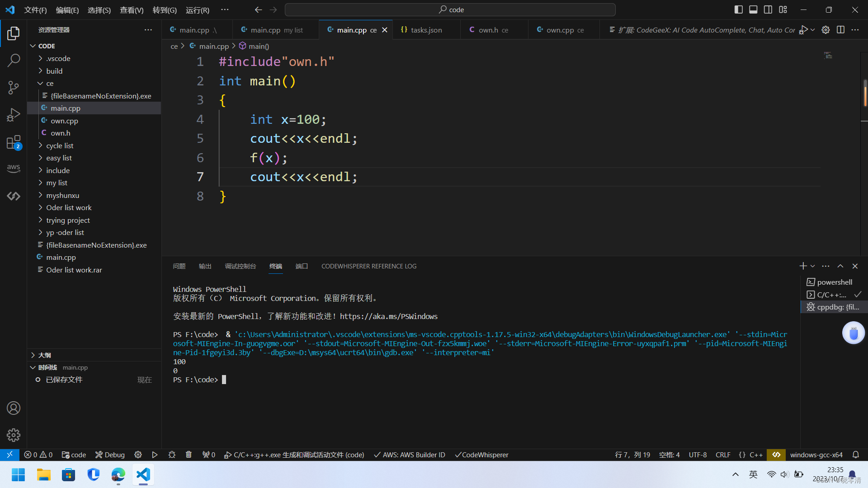
Task: Open the Source Control view
Action: (14, 88)
